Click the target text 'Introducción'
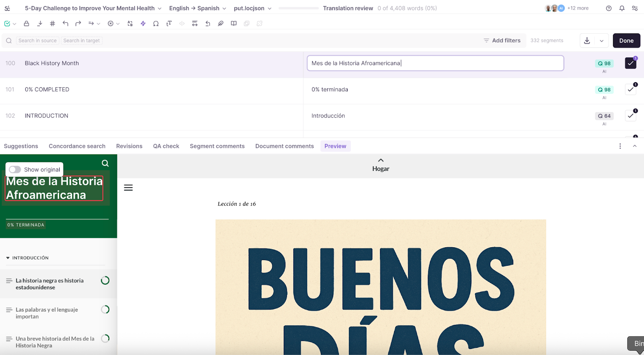This screenshot has width=644, height=355. (328, 116)
